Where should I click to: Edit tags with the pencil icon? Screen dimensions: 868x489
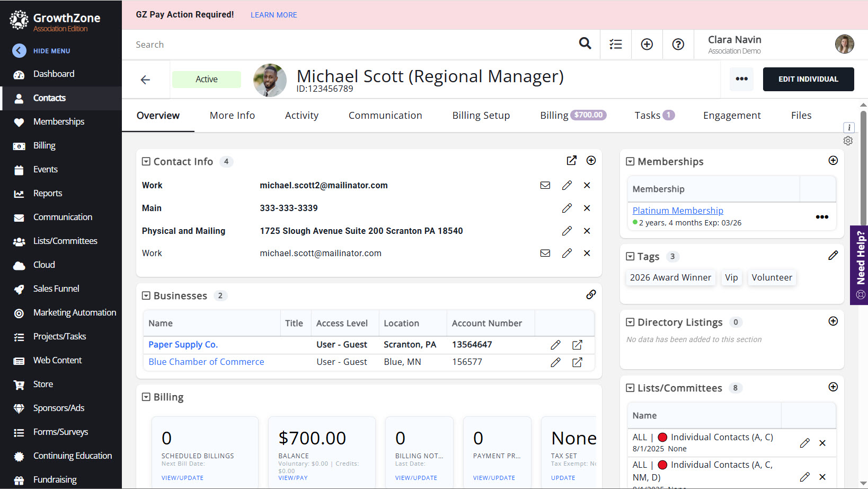tap(833, 255)
